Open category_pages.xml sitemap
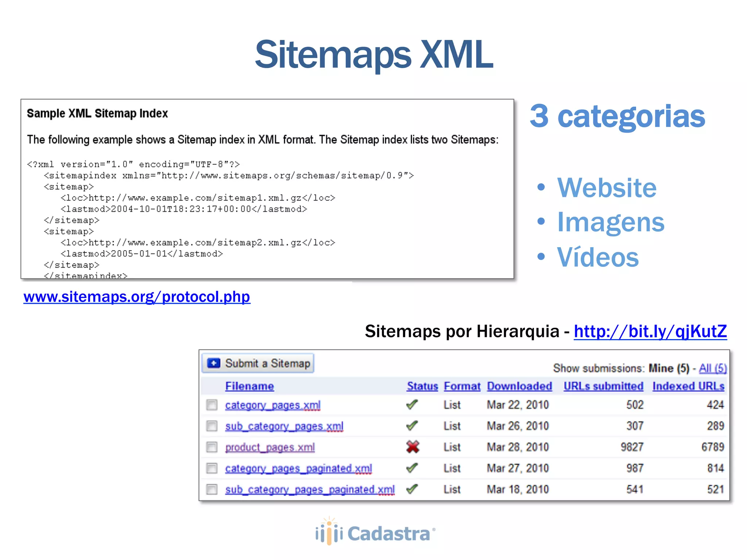Screen dimensions: 747x560 point(273,405)
